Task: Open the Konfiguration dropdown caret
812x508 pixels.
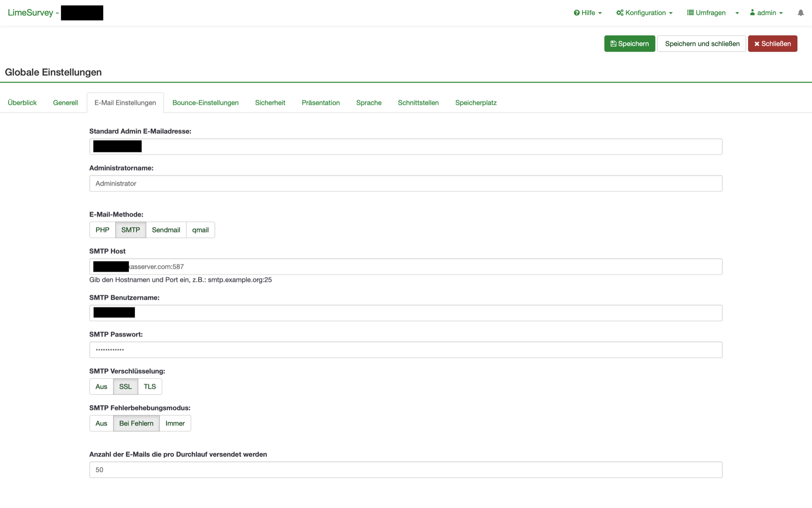Action: [x=671, y=13]
